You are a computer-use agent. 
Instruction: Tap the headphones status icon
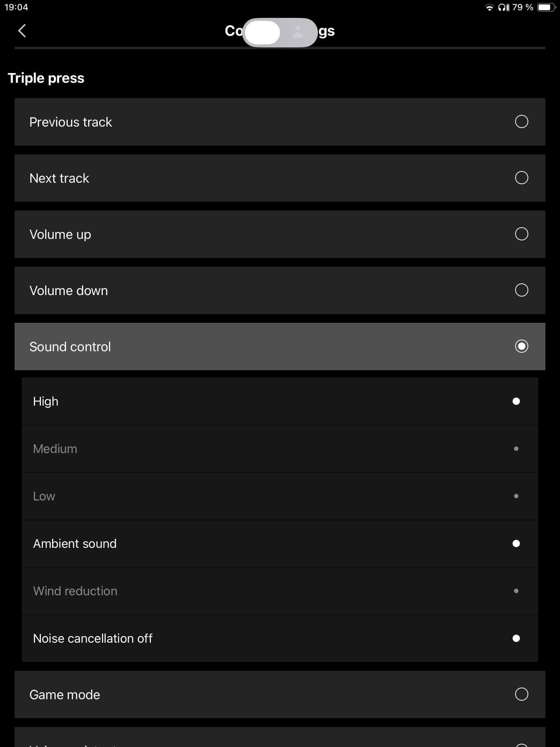503,7
